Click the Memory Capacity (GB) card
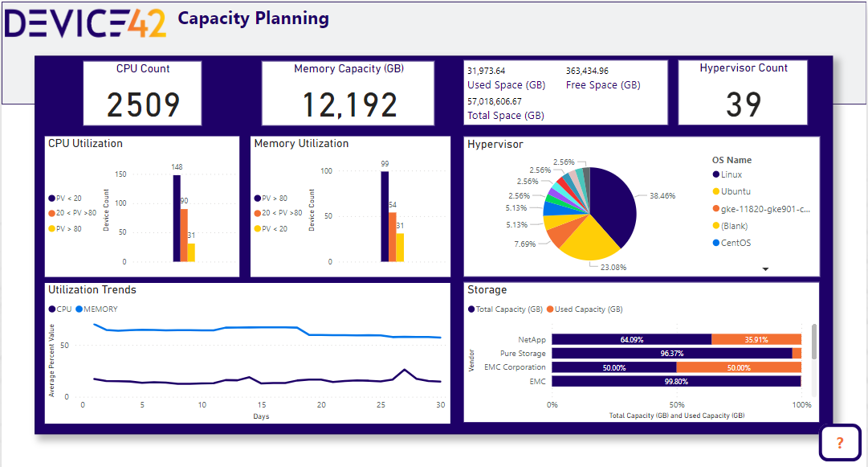This screenshot has width=868, height=467. tap(348, 93)
